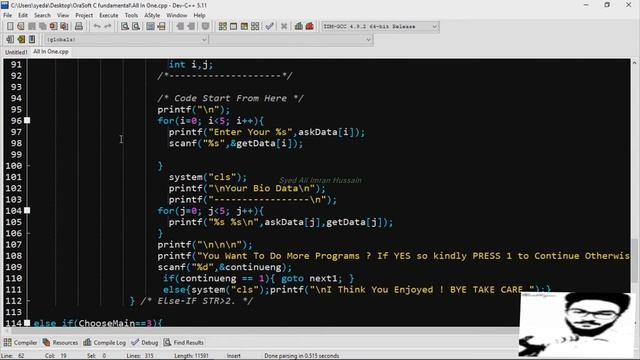Screen dimensions: 640x360
Task: Click the Go to Function toolbar icon
Action: tap(150, 27)
